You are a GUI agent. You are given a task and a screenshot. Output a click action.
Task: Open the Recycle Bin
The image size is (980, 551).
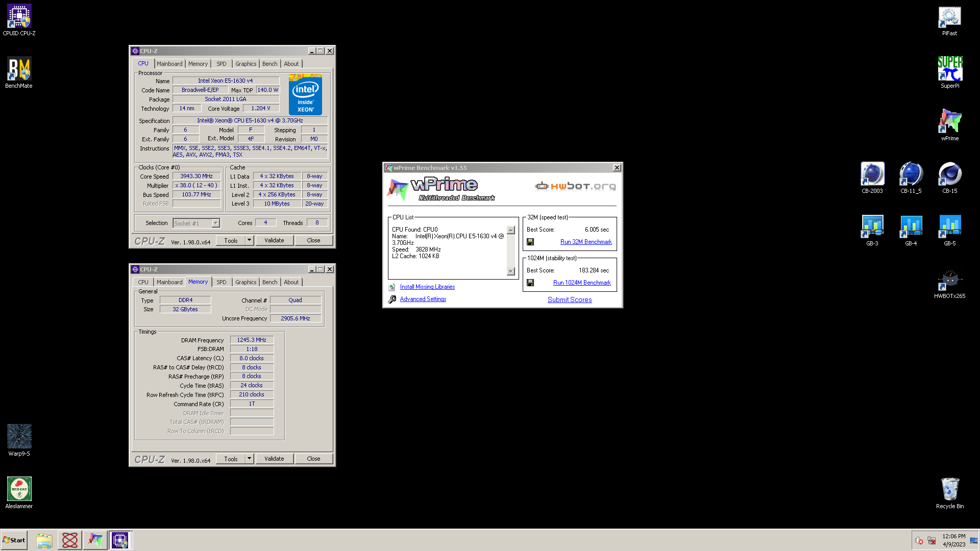coord(949,493)
